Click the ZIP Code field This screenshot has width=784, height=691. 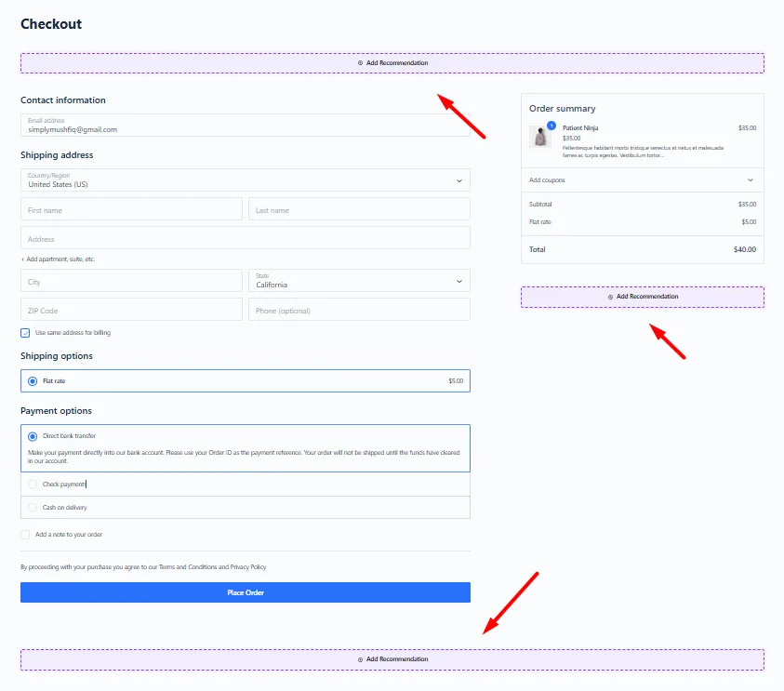(131, 310)
